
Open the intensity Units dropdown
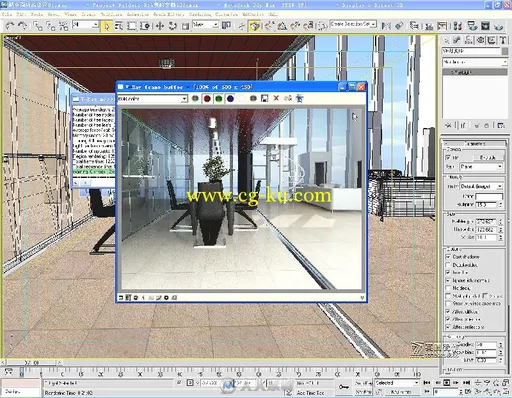[481, 186]
